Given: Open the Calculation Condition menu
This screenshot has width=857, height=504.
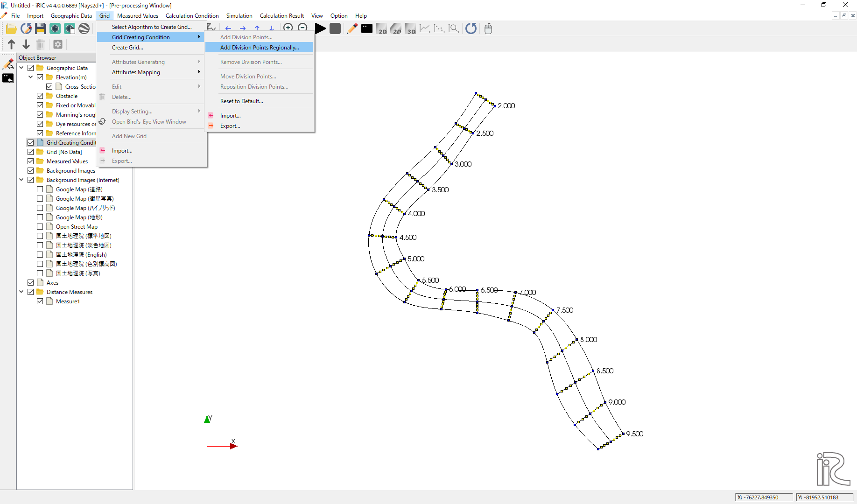Looking at the screenshot, I should (192, 16).
